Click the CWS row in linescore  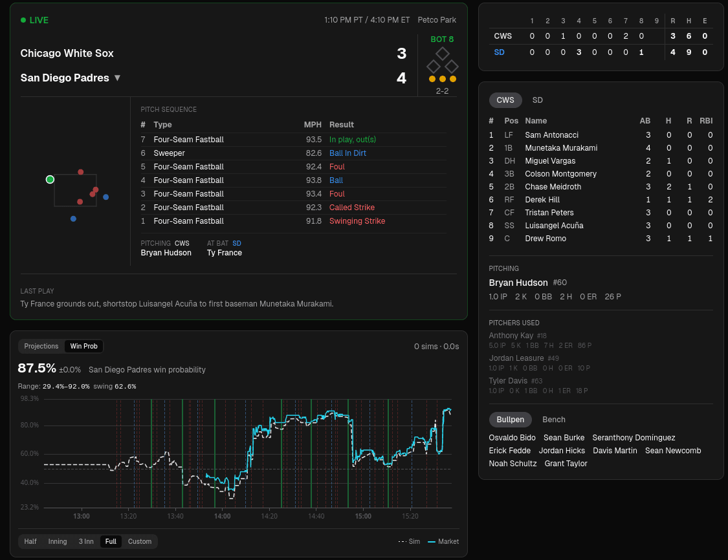(x=601, y=36)
